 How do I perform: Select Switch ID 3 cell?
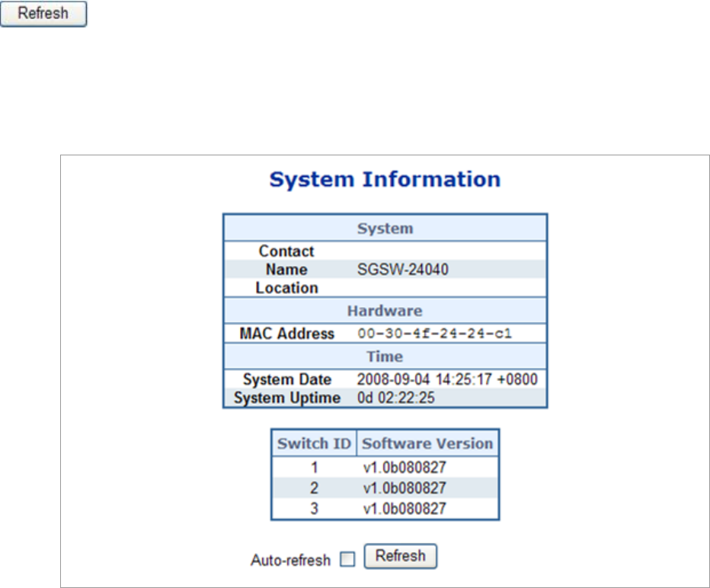[315, 508]
